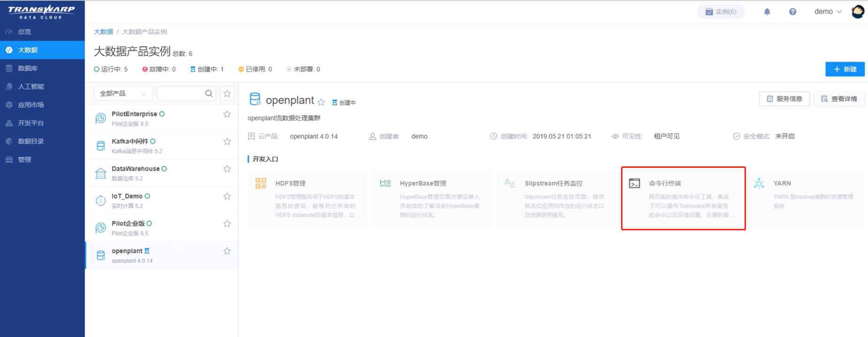The width and height of the screenshot is (868, 337).
Task: Click the 创建中 hourglass status badge
Action: tap(344, 102)
